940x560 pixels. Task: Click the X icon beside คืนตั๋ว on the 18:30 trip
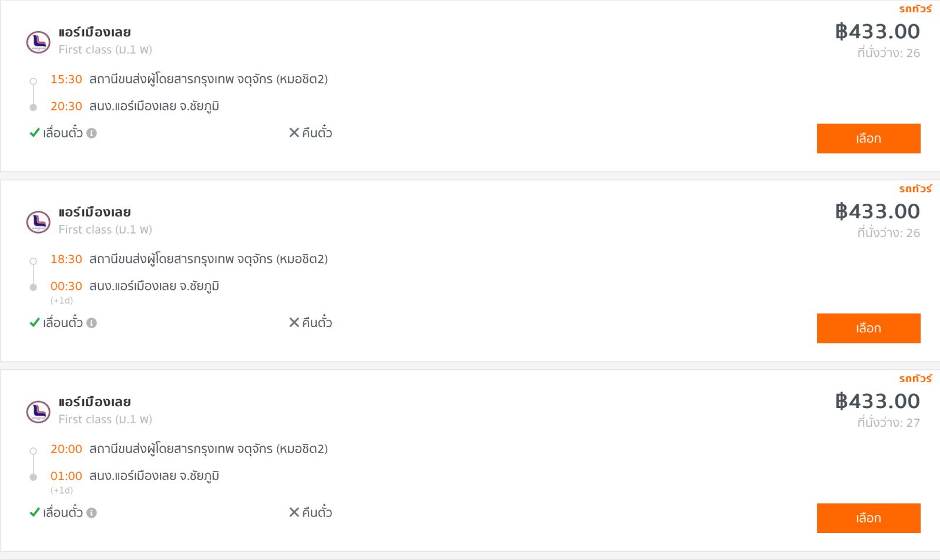(x=294, y=322)
